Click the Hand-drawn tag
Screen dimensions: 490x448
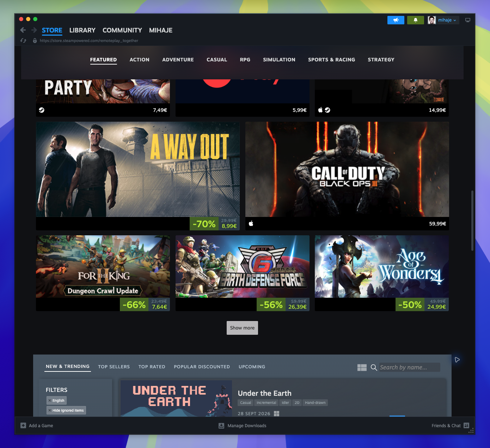(x=315, y=402)
